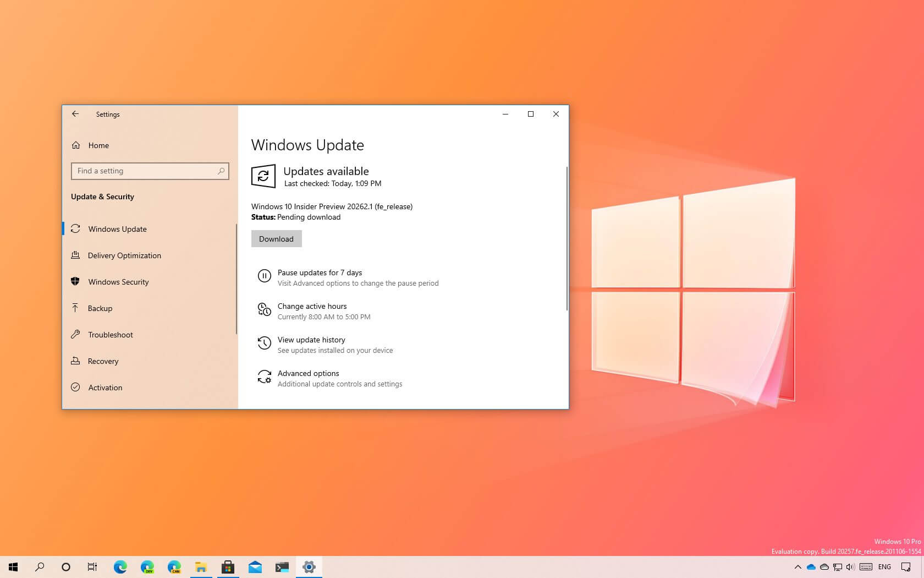Viewport: 924px width, 578px height.
Task: Launch Windows Terminal from the taskbar
Action: coord(282,567)
